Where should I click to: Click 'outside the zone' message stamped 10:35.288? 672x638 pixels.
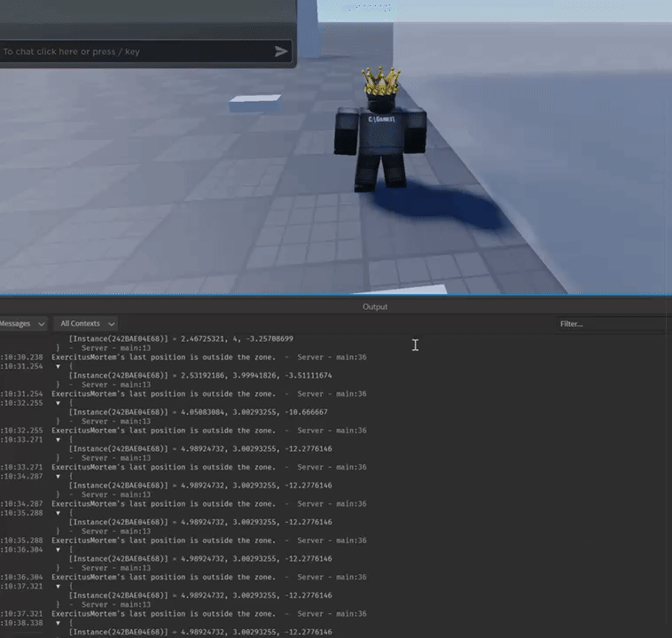click(164, 541)
